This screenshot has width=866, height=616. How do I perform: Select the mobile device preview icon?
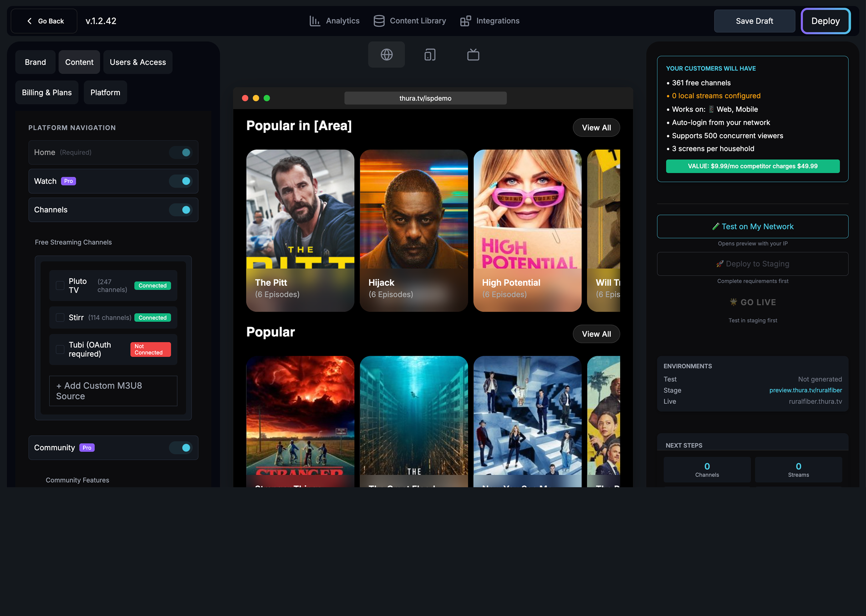(430, 55)
